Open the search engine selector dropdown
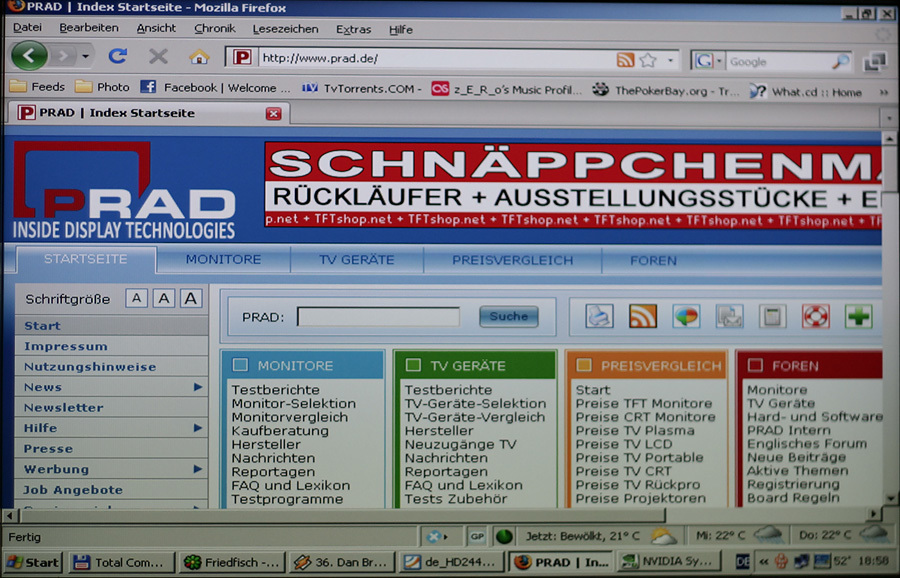The height and width of the screenshot is (578, 900). click(x=718, y=61)
